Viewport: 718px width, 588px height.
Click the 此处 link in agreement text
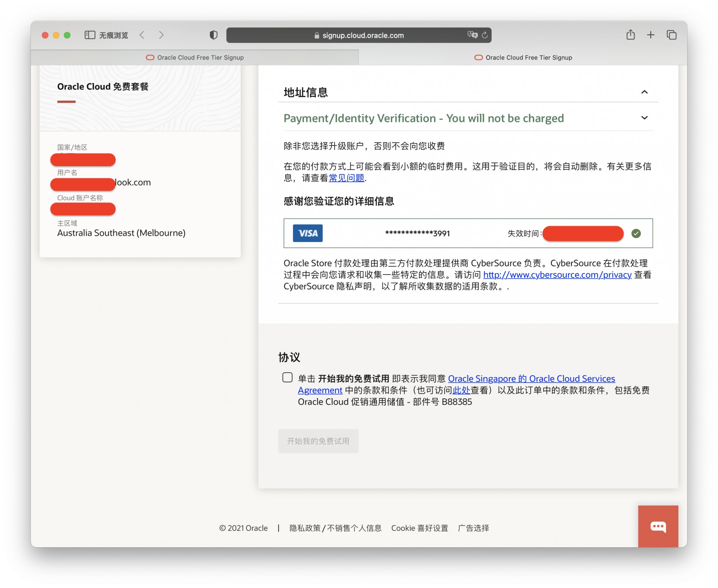(461, 390)
